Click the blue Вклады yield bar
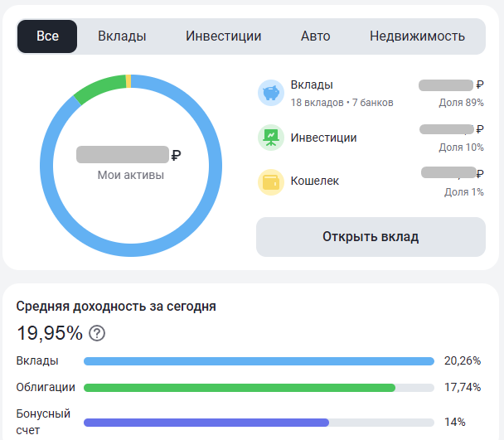 pyautogui.click(x=259, y=361)
